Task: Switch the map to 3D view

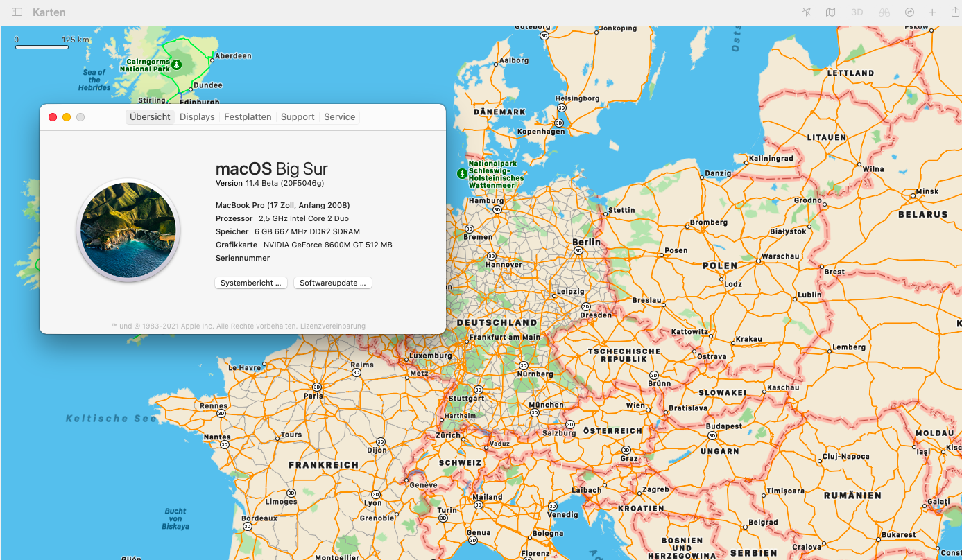Action: tap(857, 12)
